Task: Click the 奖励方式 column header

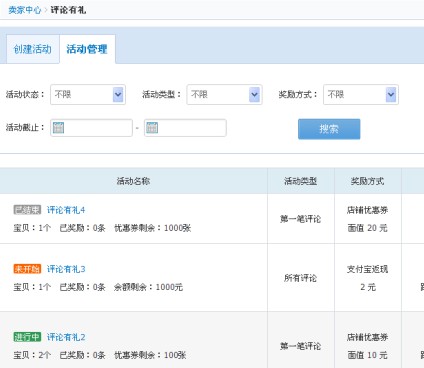Action: [368, 181]
